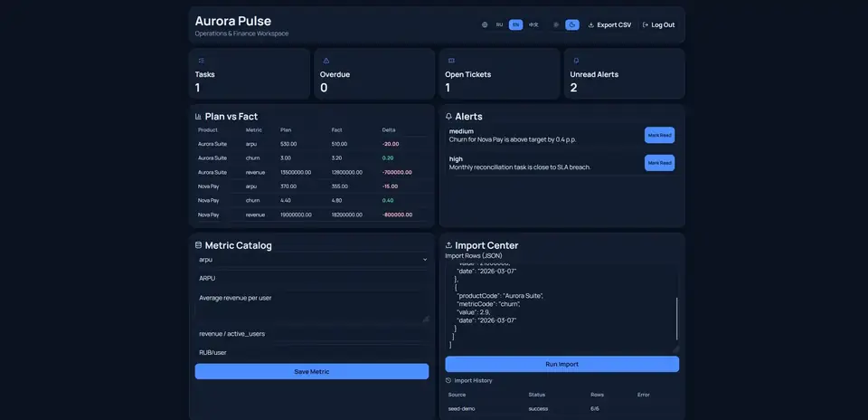Mark the Nova Pay churn alert read

(659, 135)
